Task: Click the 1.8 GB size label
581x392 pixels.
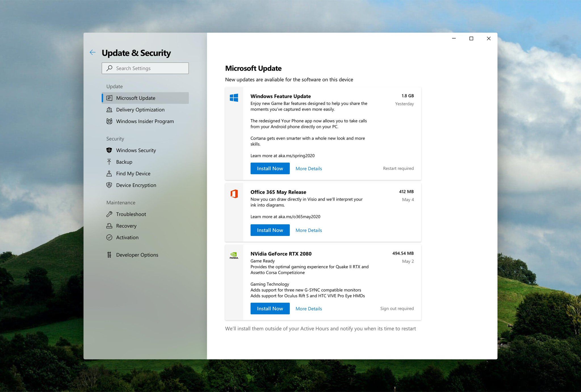Action: [408, 96]
